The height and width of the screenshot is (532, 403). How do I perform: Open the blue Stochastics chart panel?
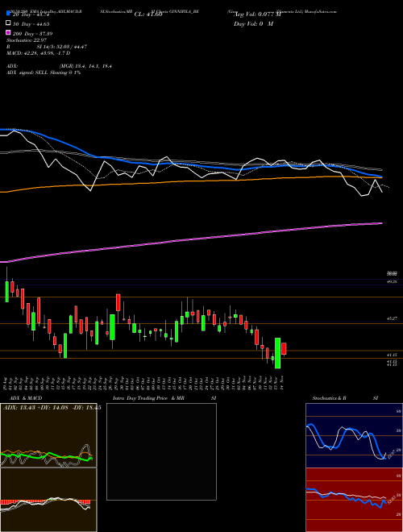point(354,435)
